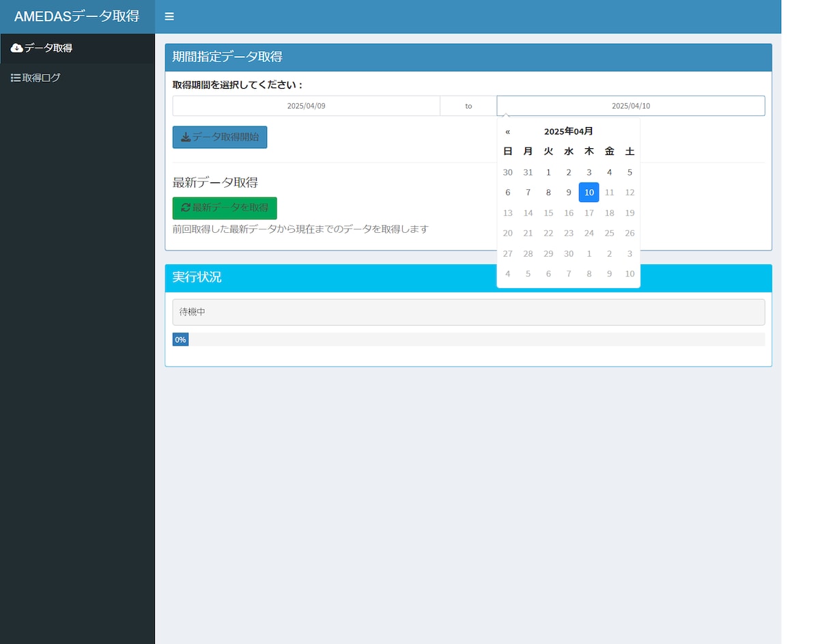Image resolution: width=833 pixels, height=644 pixels.
Task: Click the 0% progress bar indicator
Action: [x=180, y=339]
